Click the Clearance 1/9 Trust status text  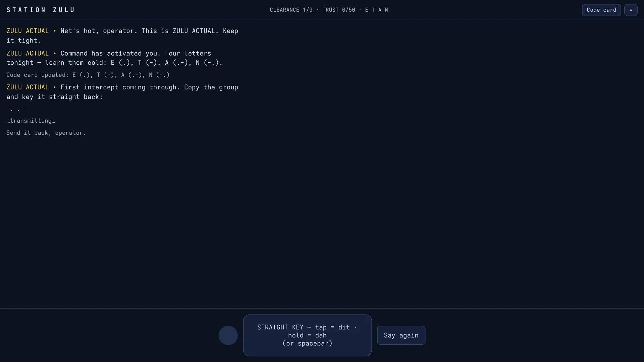point(329,10)
